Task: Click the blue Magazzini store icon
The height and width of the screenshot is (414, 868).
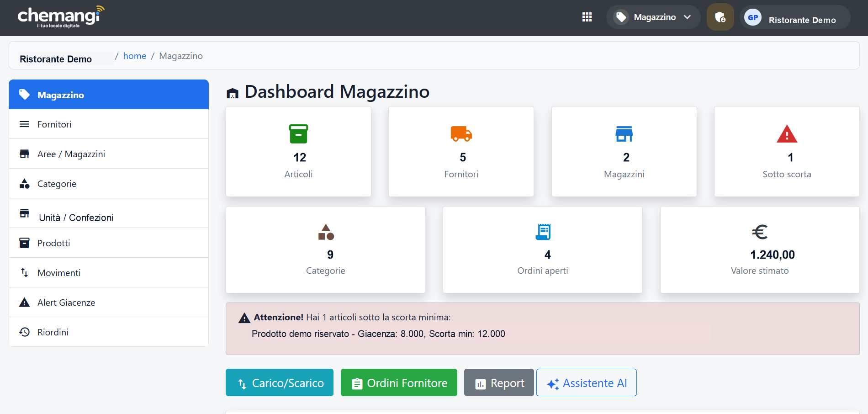Action: tap(624, 134)
